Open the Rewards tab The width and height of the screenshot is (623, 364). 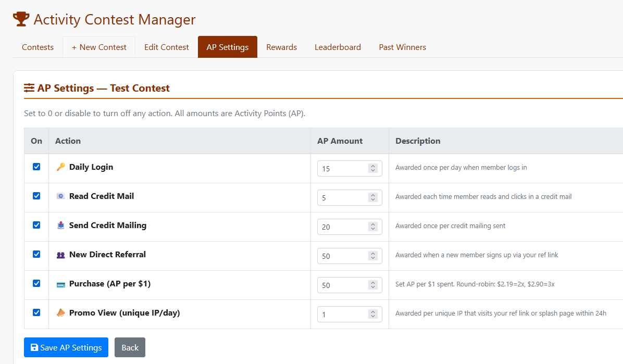pos(281,47)
